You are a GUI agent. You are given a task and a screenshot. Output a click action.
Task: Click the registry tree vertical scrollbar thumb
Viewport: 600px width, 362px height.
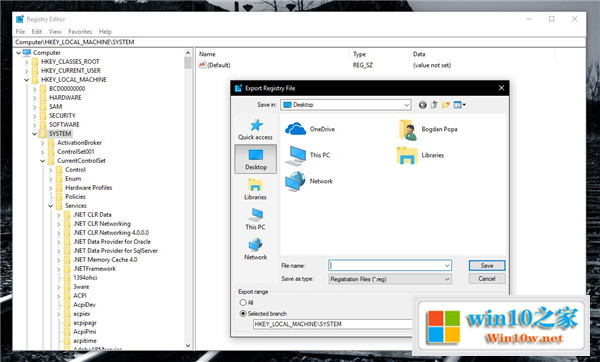(x=188, y=62)
